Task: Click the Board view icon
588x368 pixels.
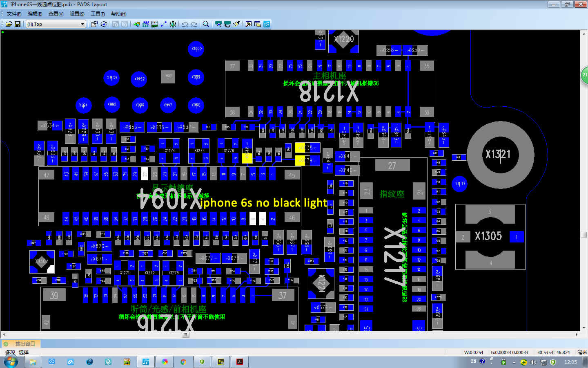Action: click(218, 24)
